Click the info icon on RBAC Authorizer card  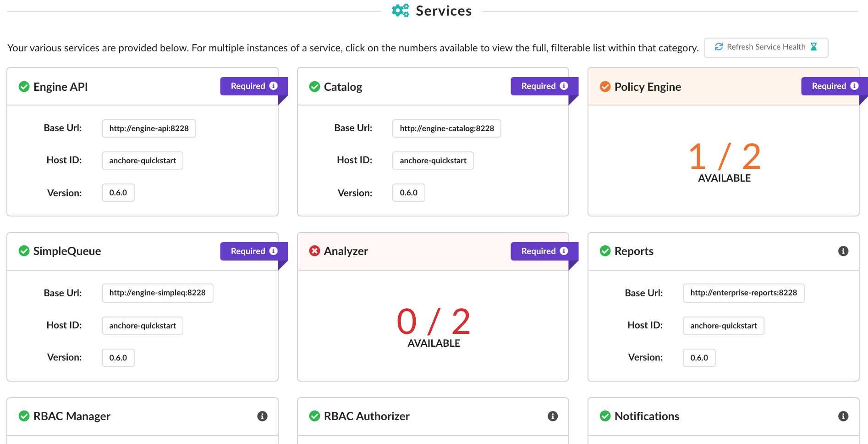tap(553, 416)
